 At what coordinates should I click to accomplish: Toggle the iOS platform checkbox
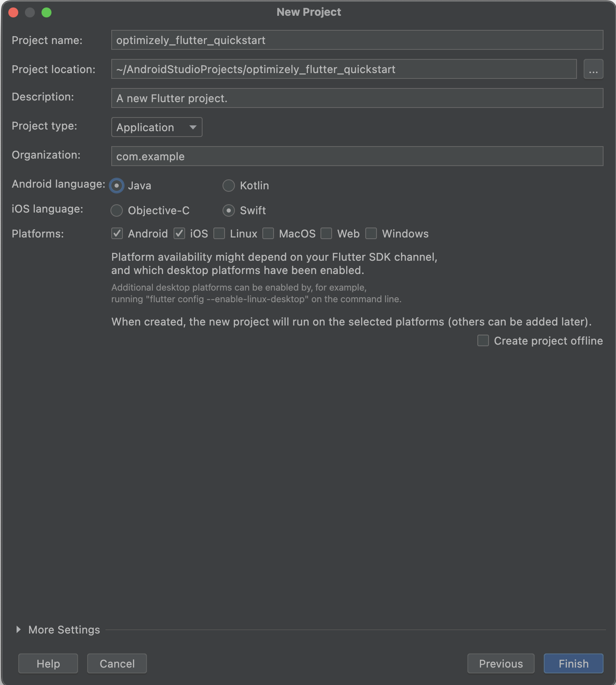pos(179,233)
